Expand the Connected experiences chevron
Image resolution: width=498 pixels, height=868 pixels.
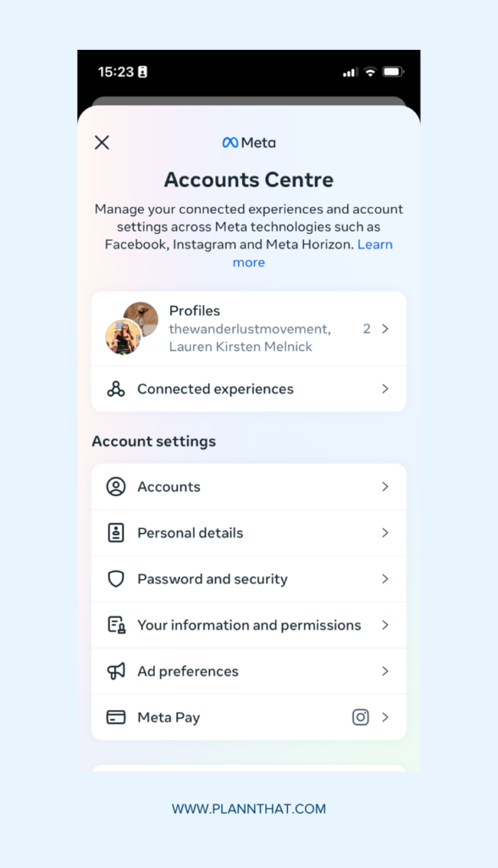tap(386, 389)
